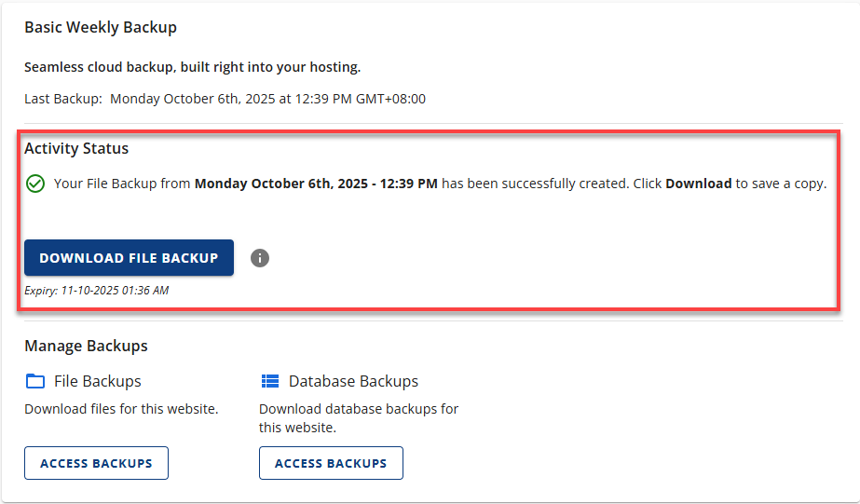Click the green success checkmark icon
This screenshot has width=860, height=504.
(34, 184)
